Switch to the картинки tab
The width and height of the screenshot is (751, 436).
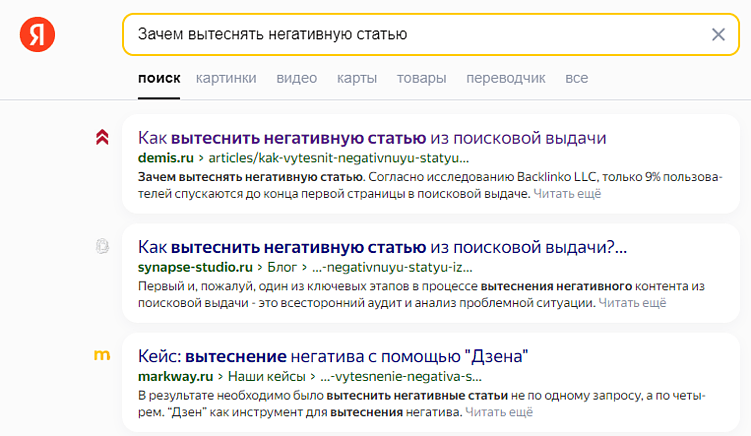pyautogui.click(x=226, y=78)
